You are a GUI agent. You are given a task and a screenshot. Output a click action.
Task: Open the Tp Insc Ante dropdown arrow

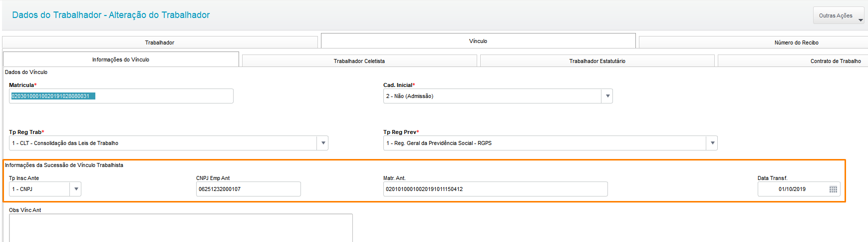pos(76,189)
